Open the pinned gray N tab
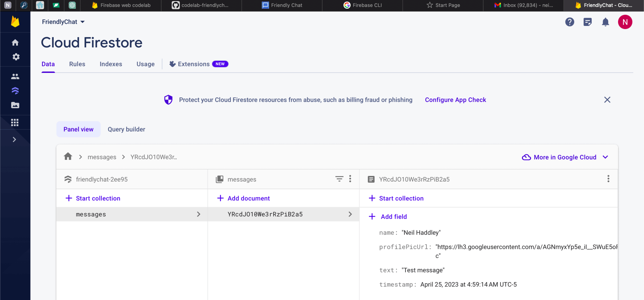The image size is (644, 300). click(x=8, y=5)
